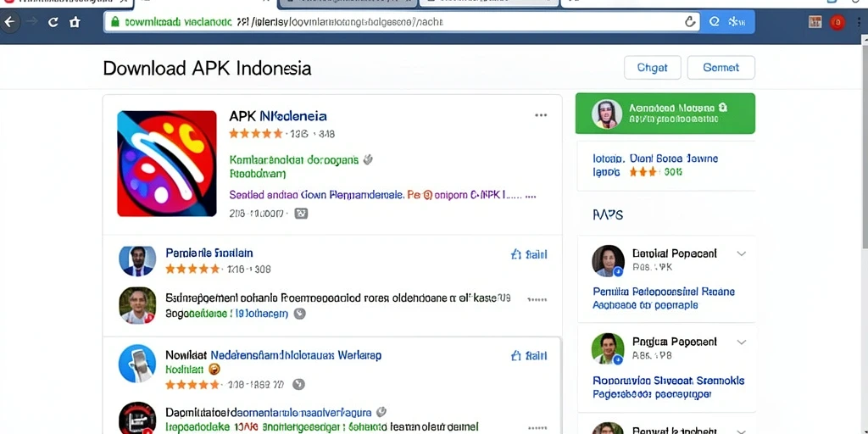Screen dimensions: 868x434
Task: Click globe icon after the Nowidat row's rating
Action: coord(299,384)
